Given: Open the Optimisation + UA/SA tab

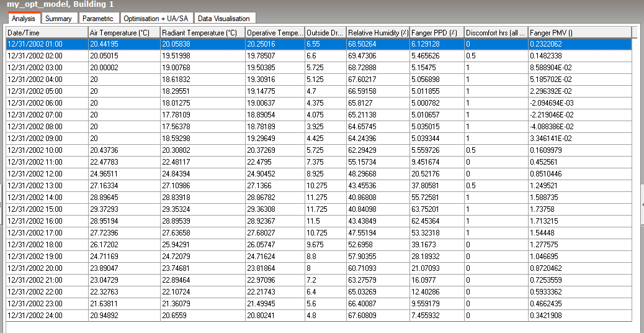Looking at the screenshot, I should (156, 18).
